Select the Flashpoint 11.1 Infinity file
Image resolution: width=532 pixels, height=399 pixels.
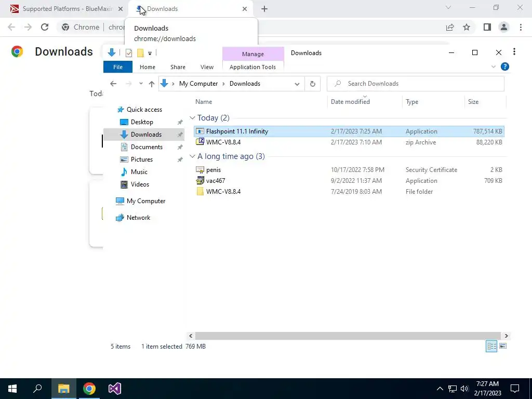tap(349, 131)
